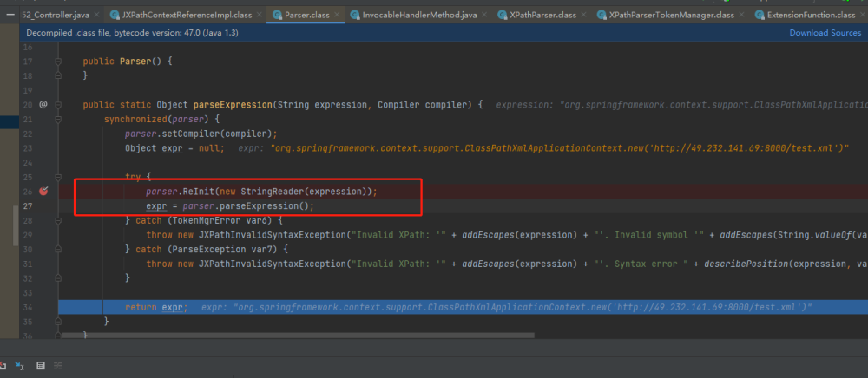Click the Download Sources link
Viewport: 868px width, 378px height.
(x=825, y=33)
